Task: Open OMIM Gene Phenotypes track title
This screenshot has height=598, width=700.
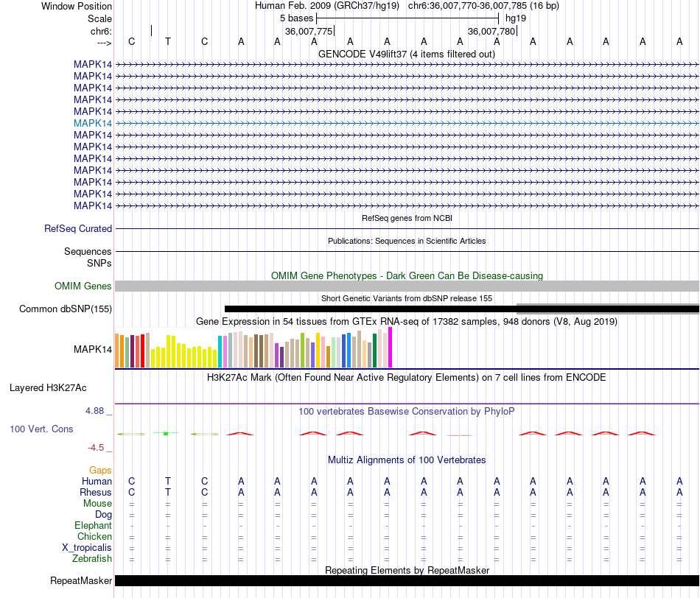Action: (x=407, y=275)
